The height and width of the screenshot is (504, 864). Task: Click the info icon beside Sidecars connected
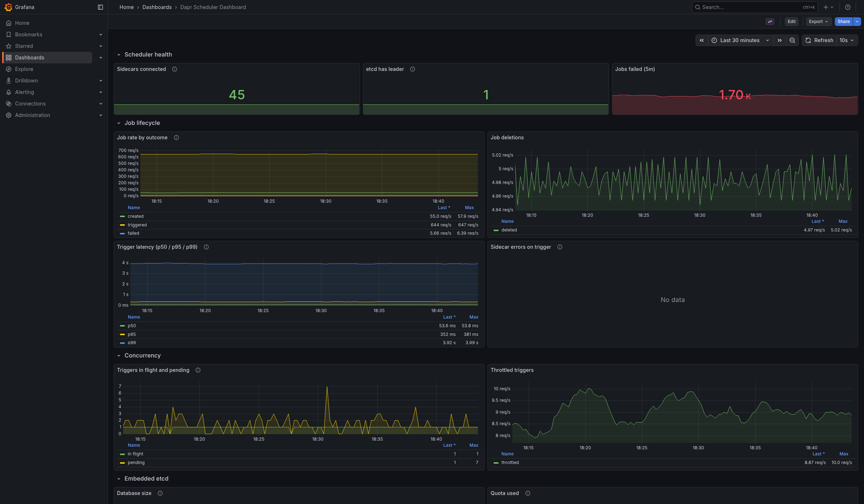point(175,69)
